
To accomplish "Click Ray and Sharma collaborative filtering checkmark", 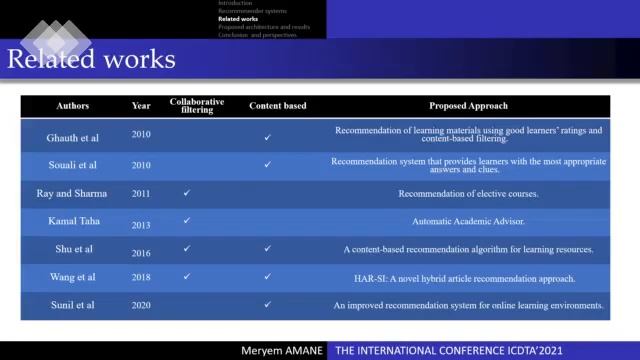I will [x=187, y=193].
